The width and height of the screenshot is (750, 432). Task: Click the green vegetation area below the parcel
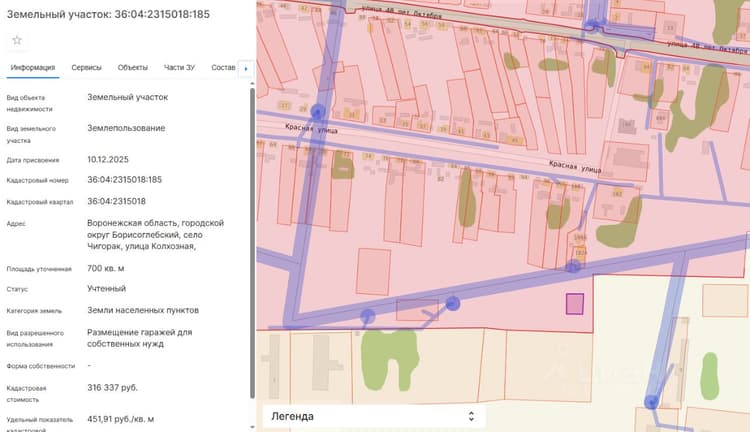pyautogui.click(x=388, y=359)
